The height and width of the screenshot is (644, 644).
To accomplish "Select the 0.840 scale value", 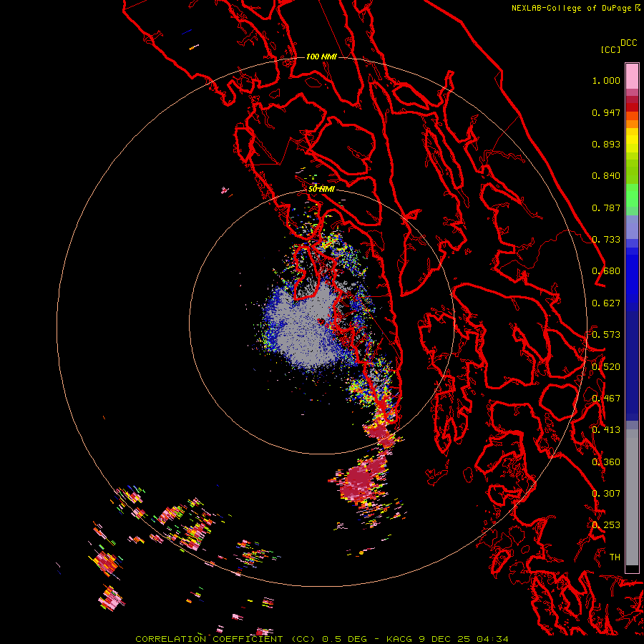I will tap(606, 176).
